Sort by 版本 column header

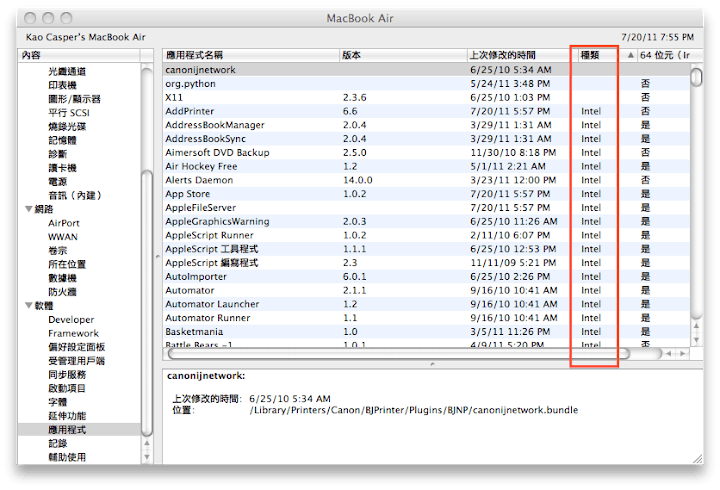(x=403, y=55)
